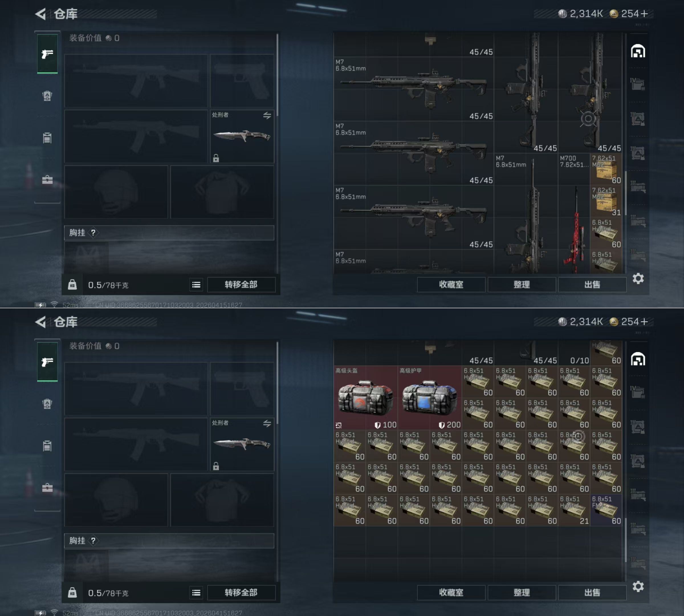Open the 高级护甲 blue duffel bag
This screenshot has height=616, width=684.
click(430, 398)
